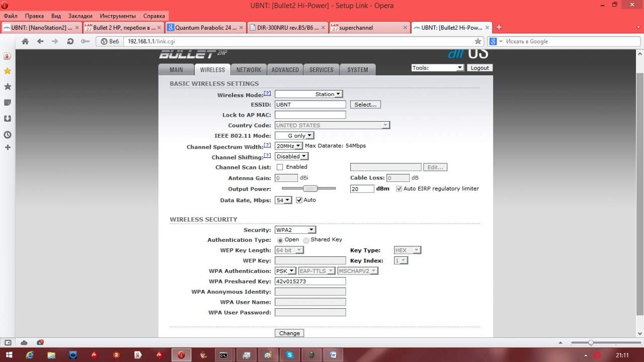The image size is (644, 362).
Task: Switch to the Quantum Parabolic 24 browser tab
Action: [205, 28]
